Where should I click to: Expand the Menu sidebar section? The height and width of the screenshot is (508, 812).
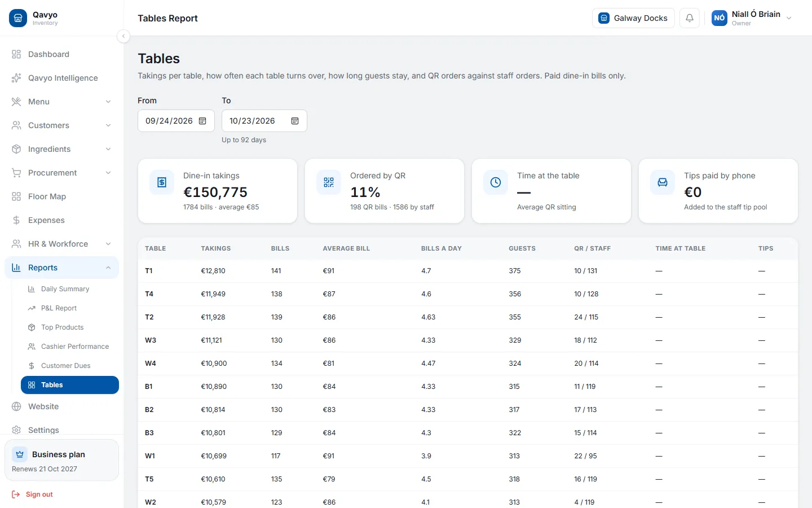(x=62, y=102)
